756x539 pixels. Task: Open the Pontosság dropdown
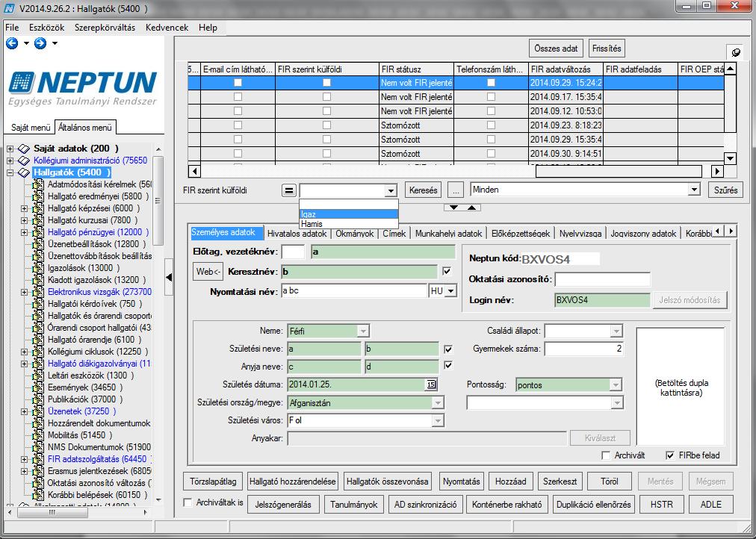(616, 385)
